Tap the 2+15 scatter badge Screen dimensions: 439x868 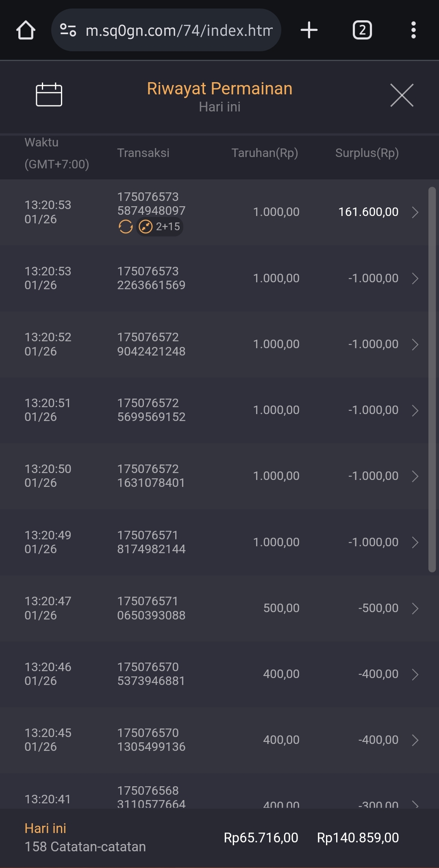click(x=160, y=227)
